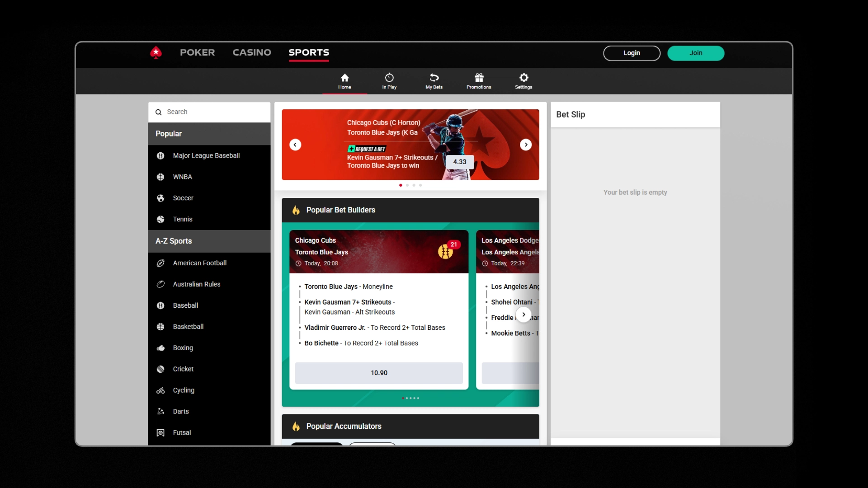Click Bet Builders carousel pagination dots
This screenshot has height=488, width=868.
[410, 398]
